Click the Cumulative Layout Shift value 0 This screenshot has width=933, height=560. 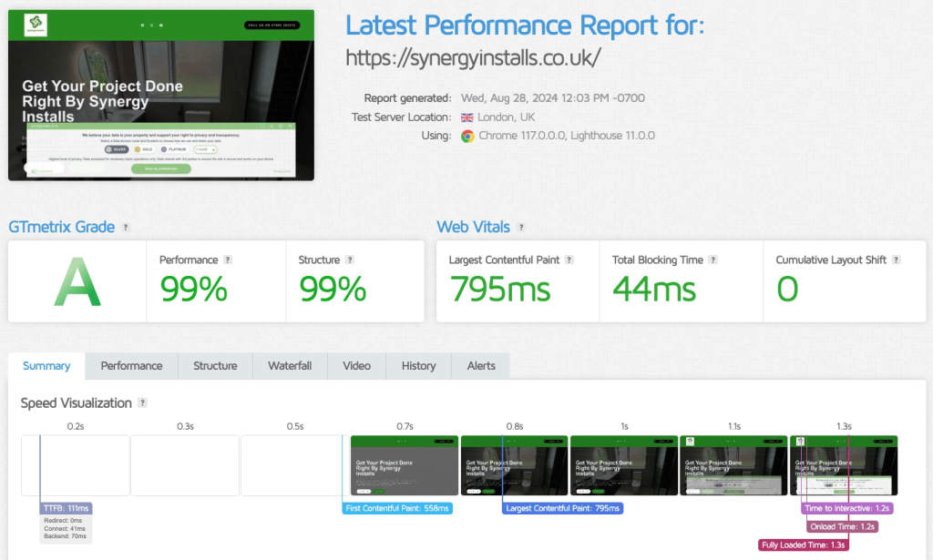(x=787, y=290)
